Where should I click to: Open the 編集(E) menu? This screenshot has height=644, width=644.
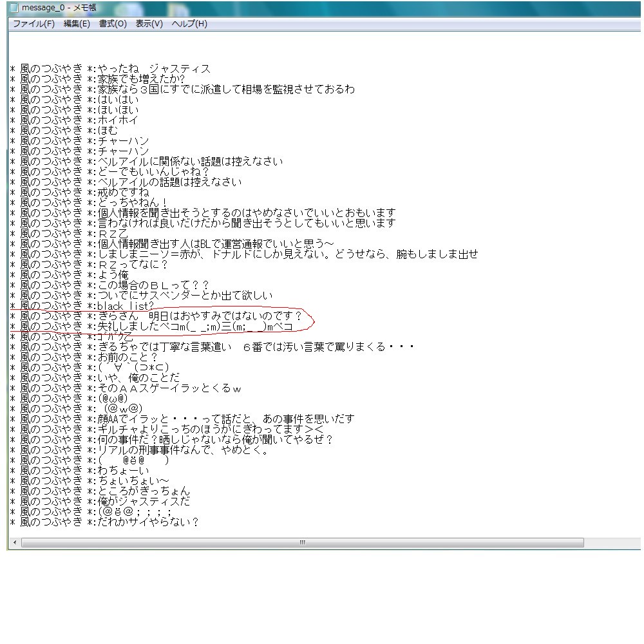[77, 24]
